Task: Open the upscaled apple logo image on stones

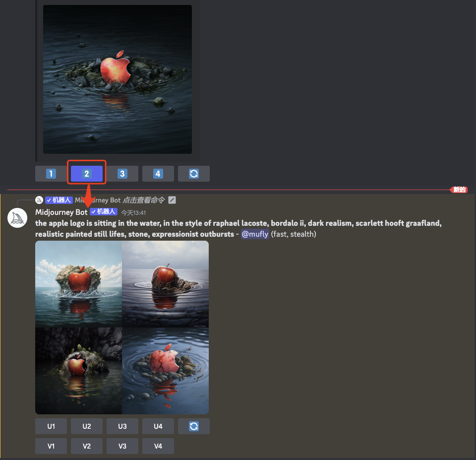Action: (x=118, y=79)
